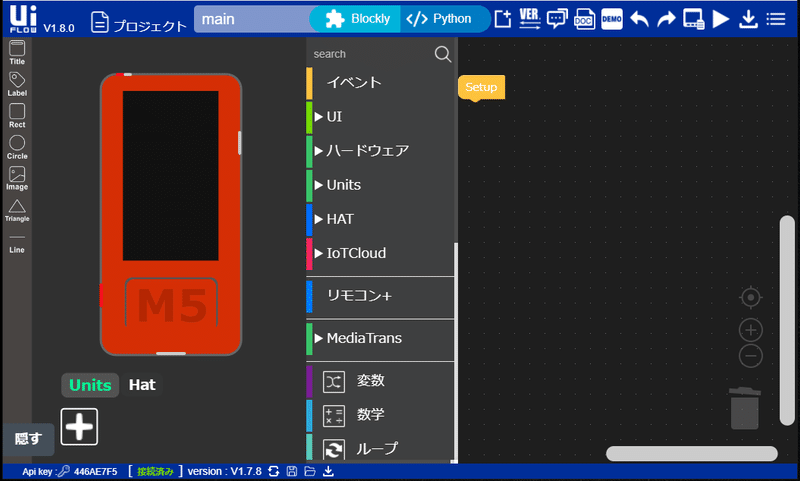The image size is (800, 481).
Task: Click the version : V1.7.8 text
Action: pos(224,471)
